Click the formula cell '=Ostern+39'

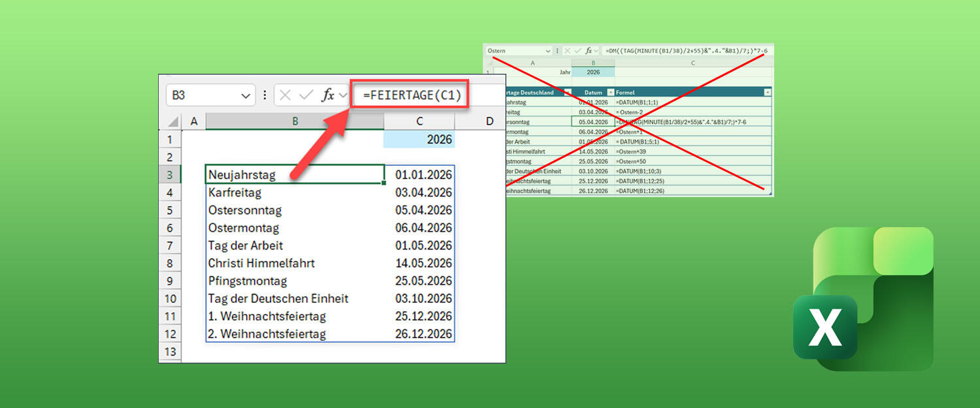point(693,151)
